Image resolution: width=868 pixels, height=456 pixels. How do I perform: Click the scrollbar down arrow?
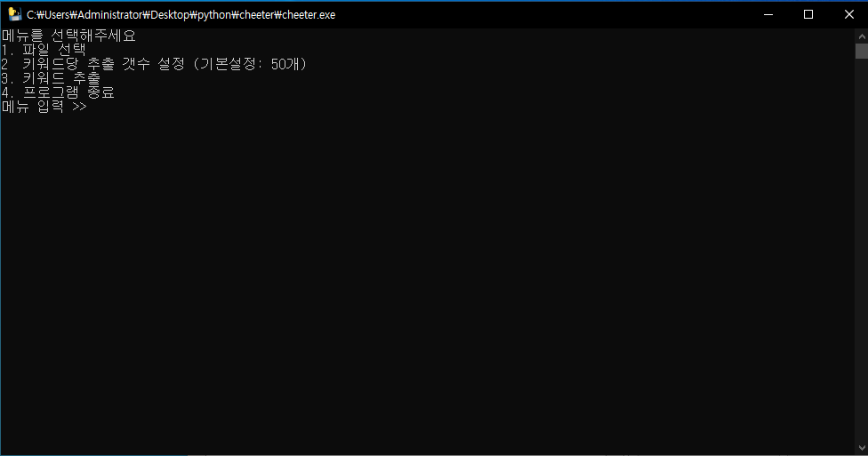[861, 448]
